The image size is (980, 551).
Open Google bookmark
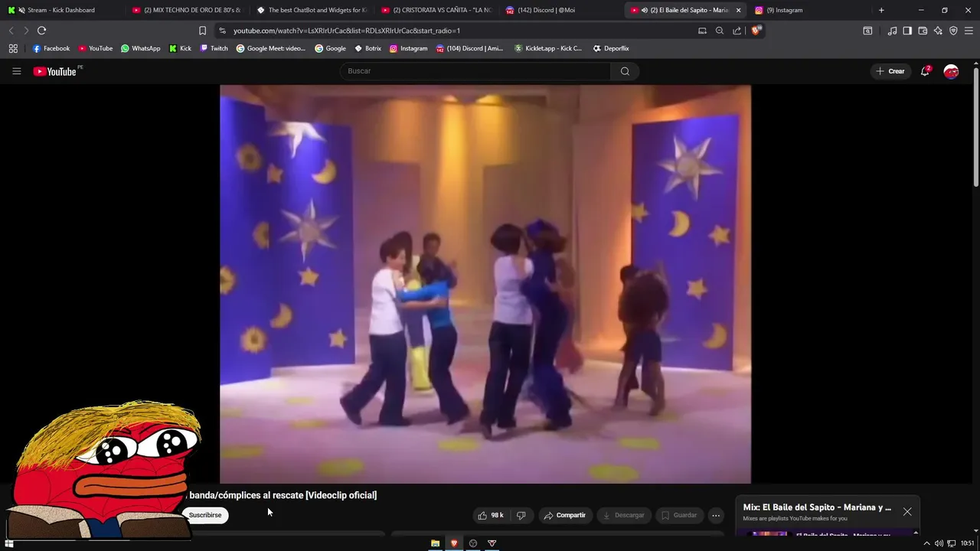pyautogui.click(x=330, y=48)
